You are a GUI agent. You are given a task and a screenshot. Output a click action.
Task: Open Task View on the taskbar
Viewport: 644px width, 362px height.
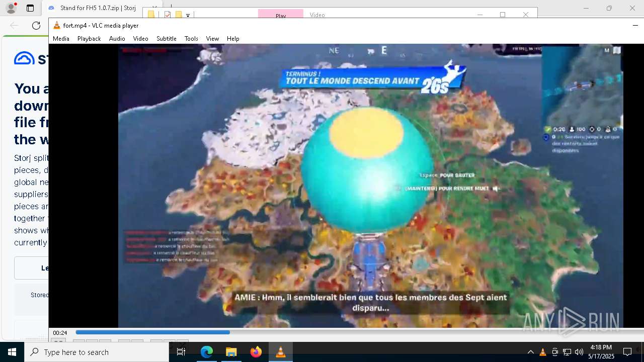tap(181, 352)
